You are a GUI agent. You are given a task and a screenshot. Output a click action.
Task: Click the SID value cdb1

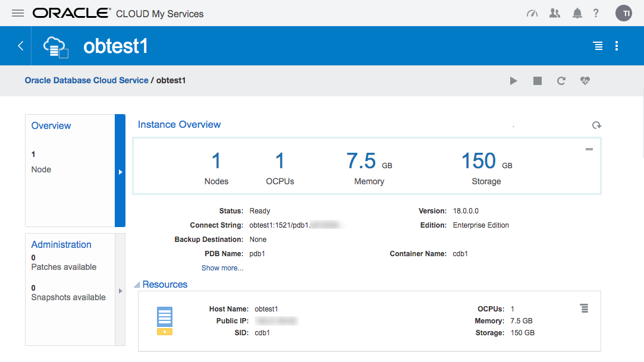pos(262,333)
